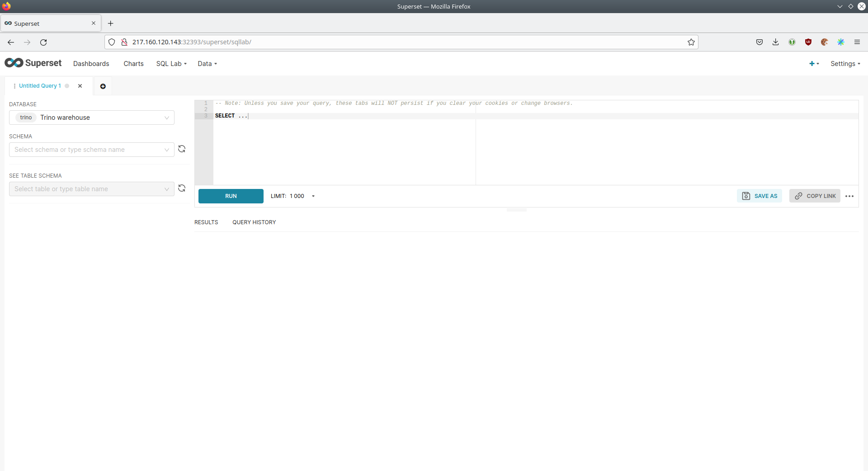
Task: Open the Firefox downloads panel
Action: 775,42
